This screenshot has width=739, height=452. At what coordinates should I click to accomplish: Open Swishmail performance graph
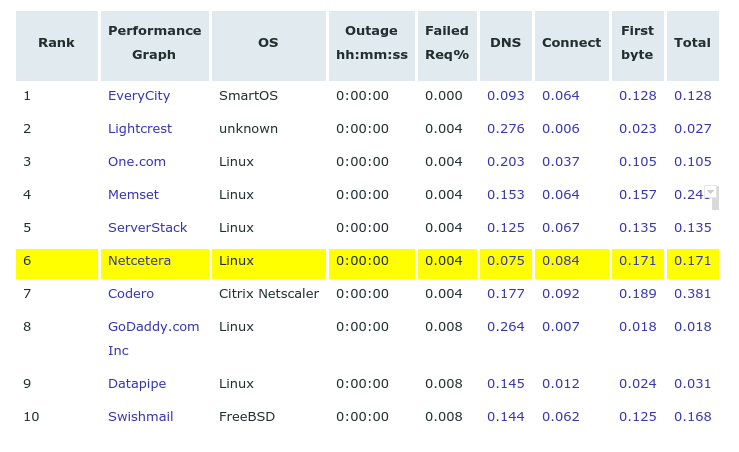click(x=140, y=417)
